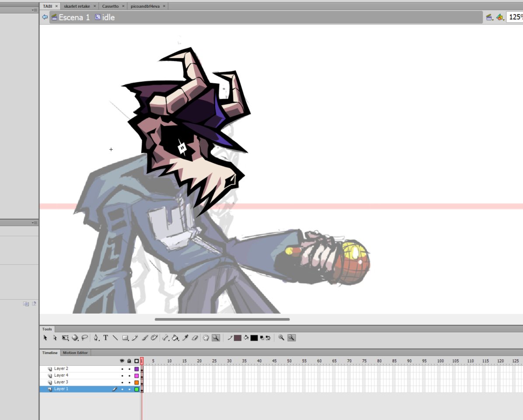The image size is (523, 420).
Task: Click the back arrow in edit bar
Action: 45,17
